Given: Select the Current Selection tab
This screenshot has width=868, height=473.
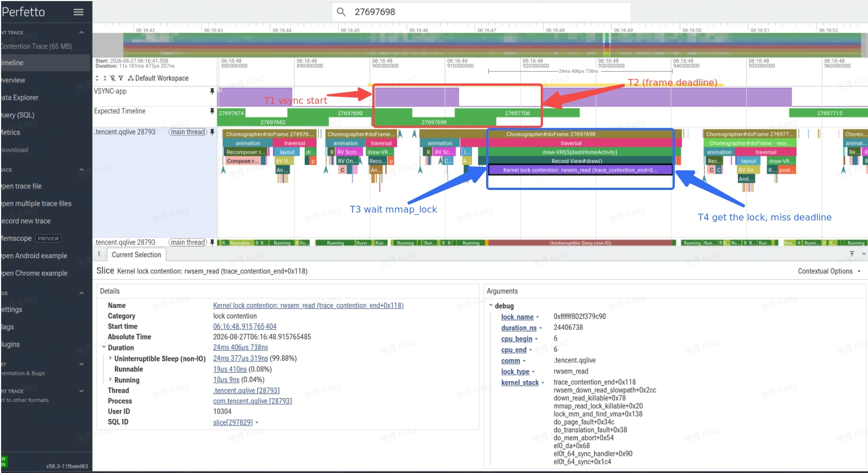Looking at the screenshot, I should [x=136, y=255].
